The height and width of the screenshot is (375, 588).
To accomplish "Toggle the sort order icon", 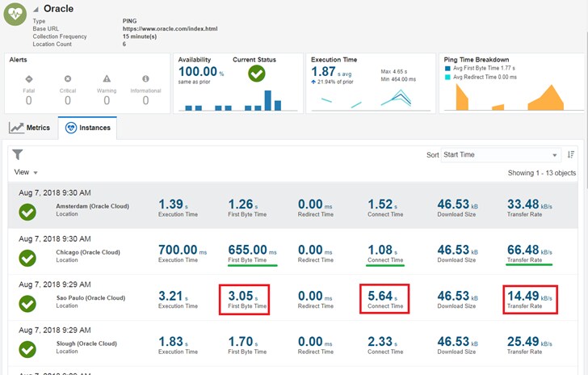I will (x=571, y=154).
